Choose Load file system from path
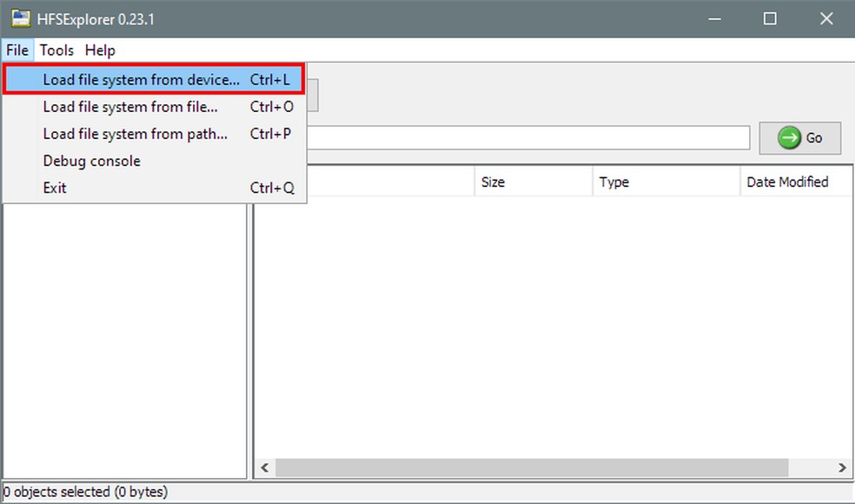Viewport: 855px width, 504px height. pyautogui.click(x=154, y=134)
